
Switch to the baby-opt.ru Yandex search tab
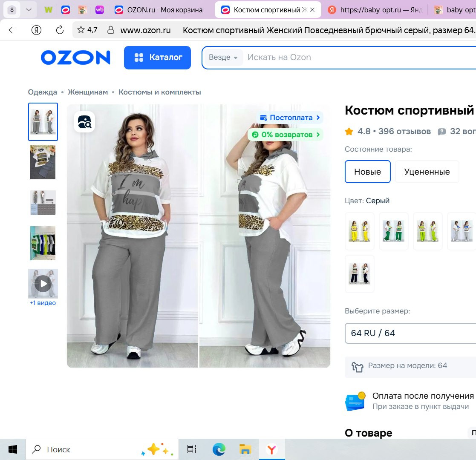(375, 10)
